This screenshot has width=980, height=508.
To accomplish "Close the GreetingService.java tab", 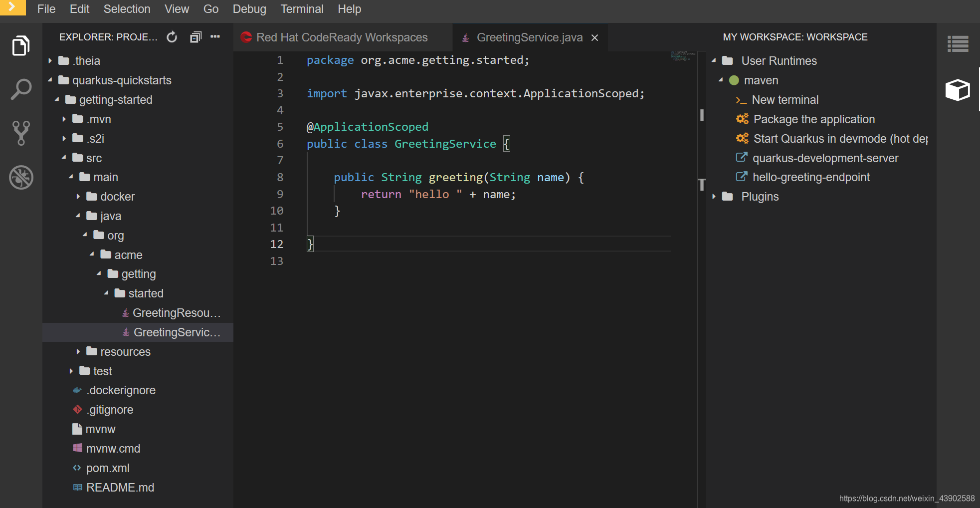I will click(594, 38).
